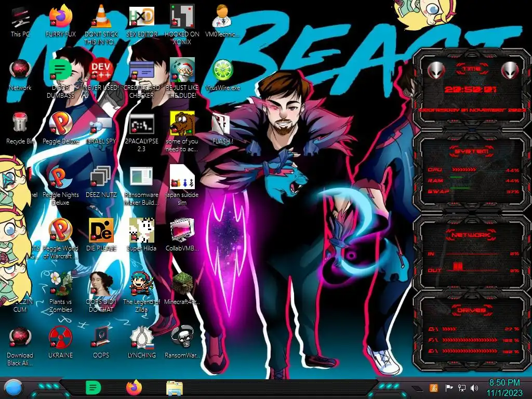The height and width of the screenshot is (399, 532).
Task: Click the network tray icon
Action: coord(461,388)
